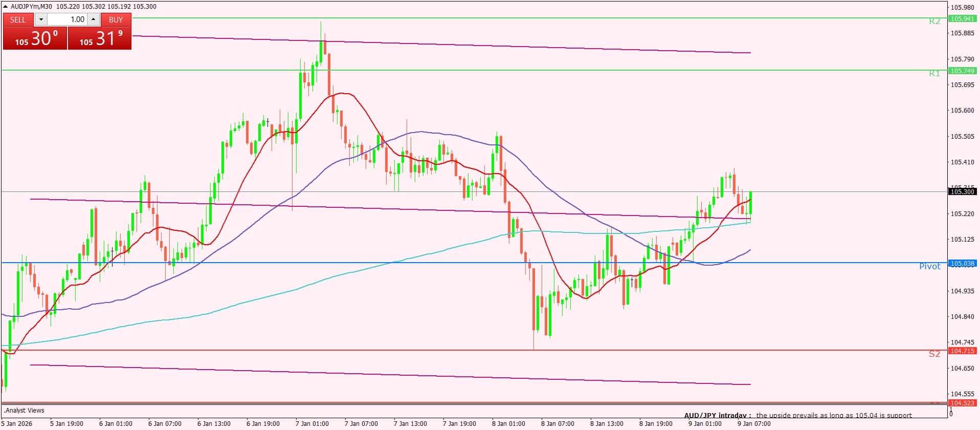Buy at the 105.31 ask price tile

click(x=100, y=38)
